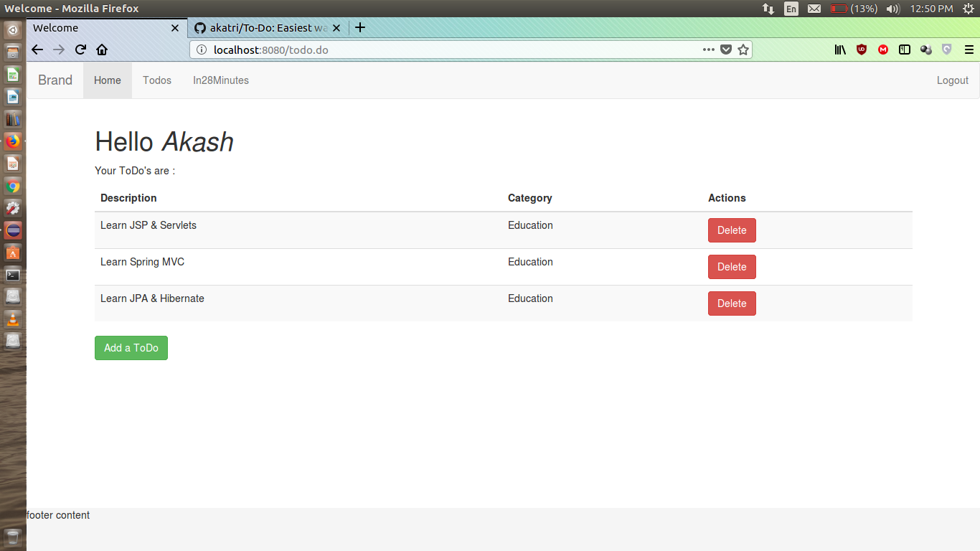Screen dimensions: 980x551
Task: Click the 'Description' column header
Action: click(128, 198)
